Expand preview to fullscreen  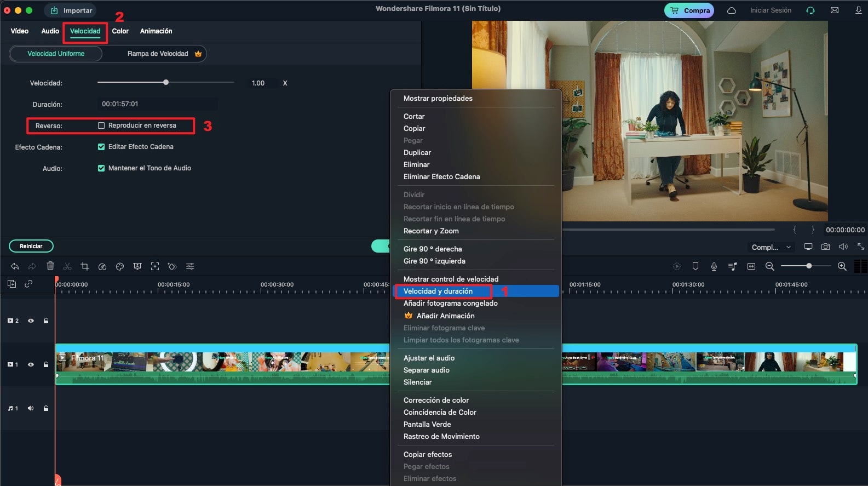coord(861,247)
